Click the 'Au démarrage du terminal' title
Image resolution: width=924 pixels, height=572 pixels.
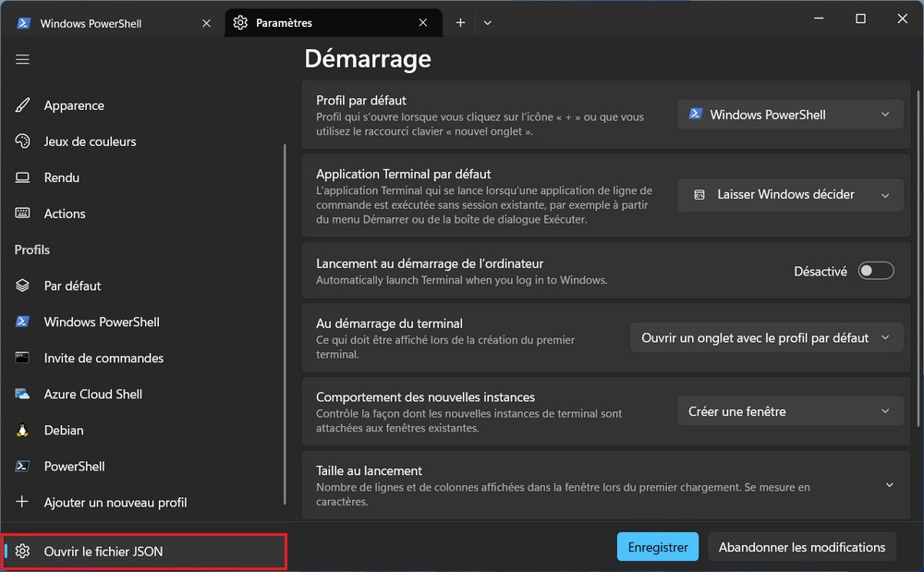tap(390, 323)
